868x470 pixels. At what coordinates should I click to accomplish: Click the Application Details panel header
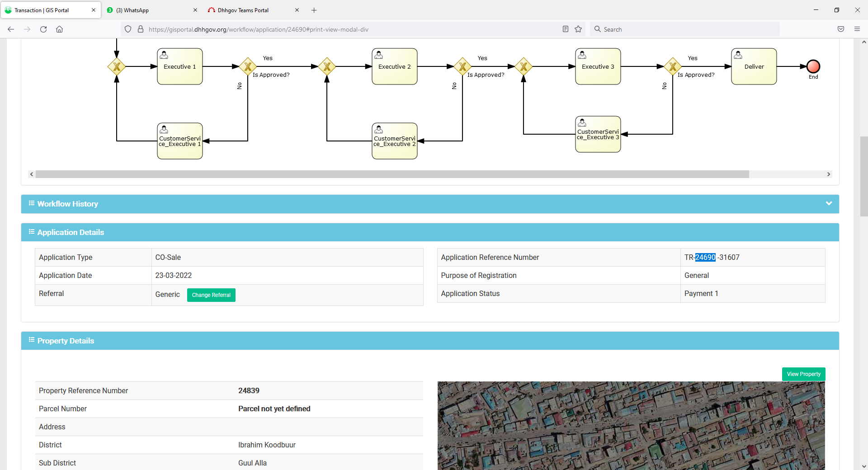[430, 232]
